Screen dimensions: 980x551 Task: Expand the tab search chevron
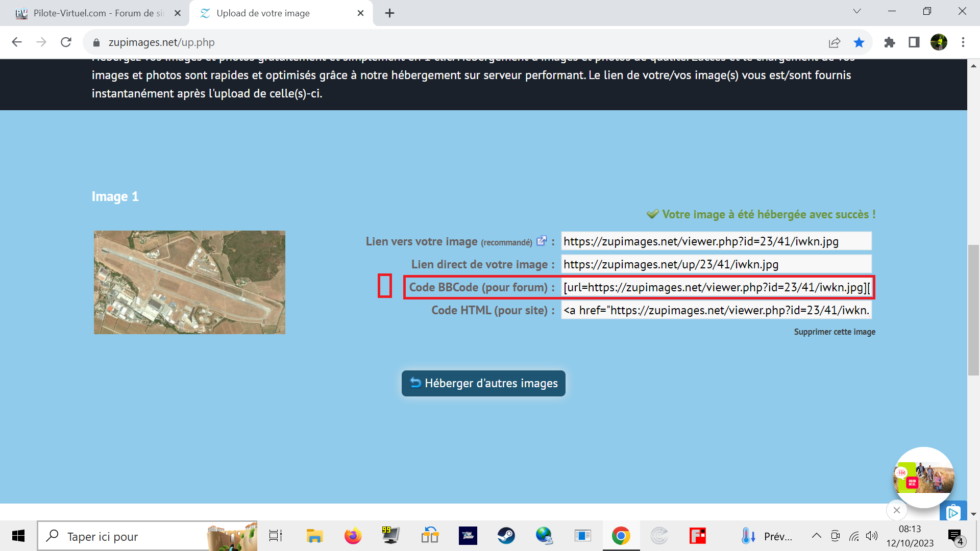point(857,11)
